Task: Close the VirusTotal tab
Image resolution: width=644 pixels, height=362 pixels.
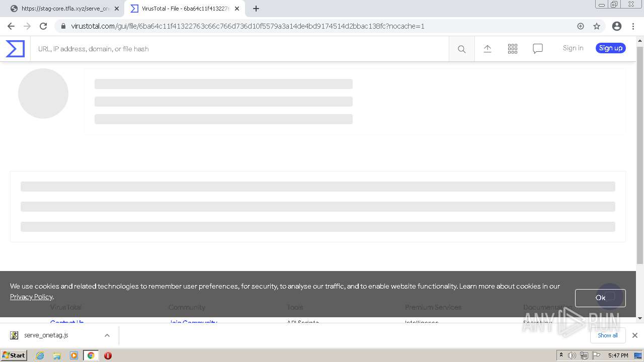Action: coord(237,9)
